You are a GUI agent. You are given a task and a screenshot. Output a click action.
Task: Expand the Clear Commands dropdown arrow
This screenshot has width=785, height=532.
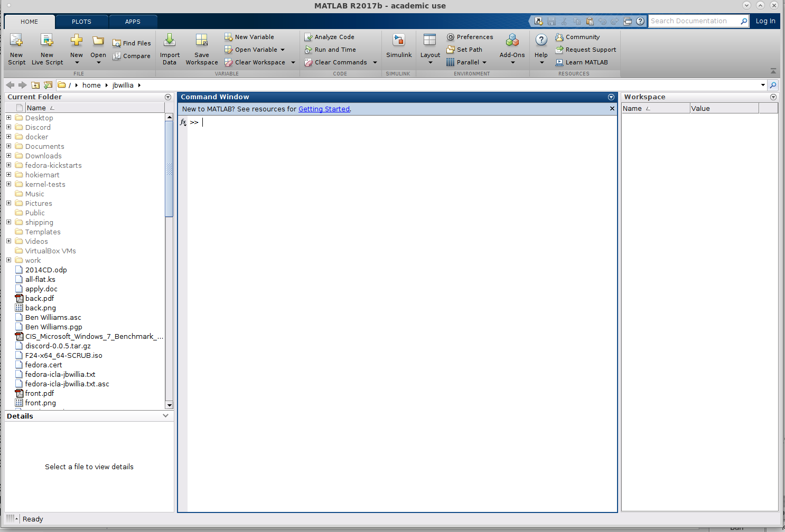(375, 62)
